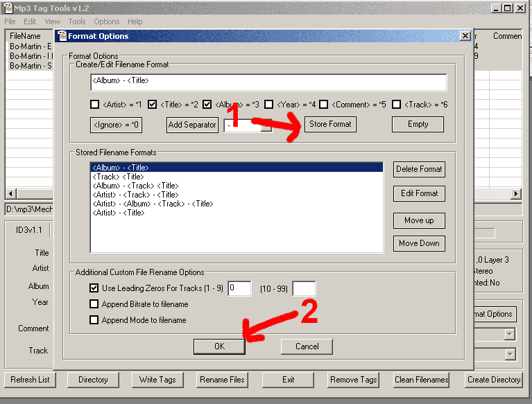Tick the <Track> = *6 checkbox
This screenshot has width=532, height=404.
(x=396, y=105)
